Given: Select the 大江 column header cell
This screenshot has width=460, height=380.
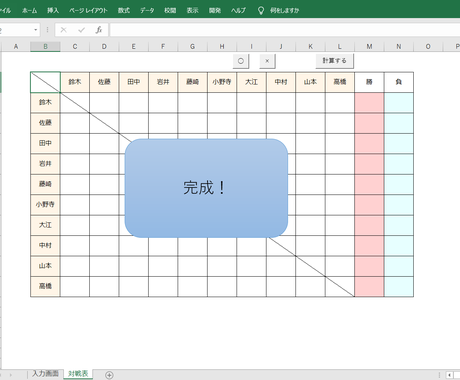Looking at the screenshot, I should click(251, 82).
